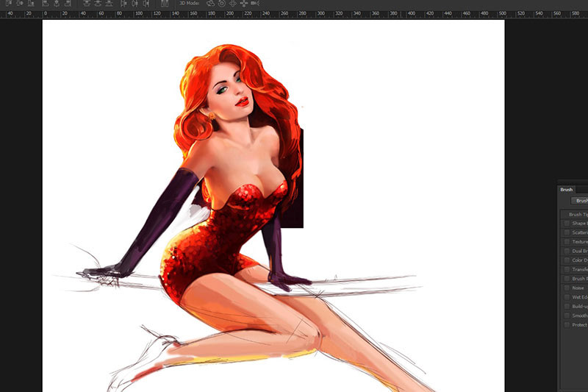Toggle the Smoothing checkbox
Viewport: 588px width, 392px height.
click(567, 316)
